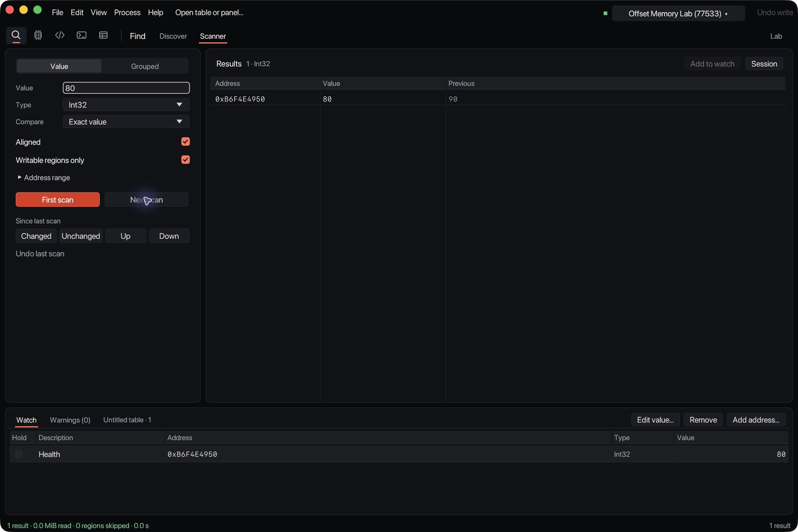Filter by Changed since last scan
798x532 pixels.
36,236
